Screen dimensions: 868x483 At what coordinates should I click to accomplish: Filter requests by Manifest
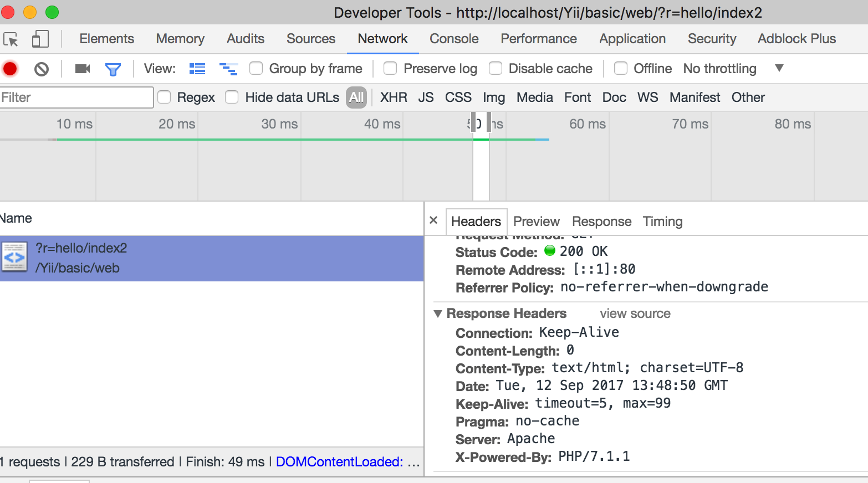(695, 97)
